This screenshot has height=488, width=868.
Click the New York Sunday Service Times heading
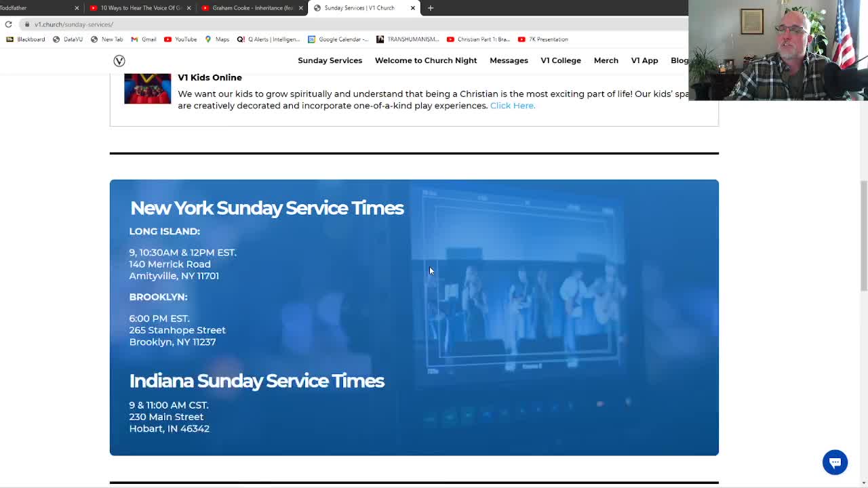(x=267, y=208)
